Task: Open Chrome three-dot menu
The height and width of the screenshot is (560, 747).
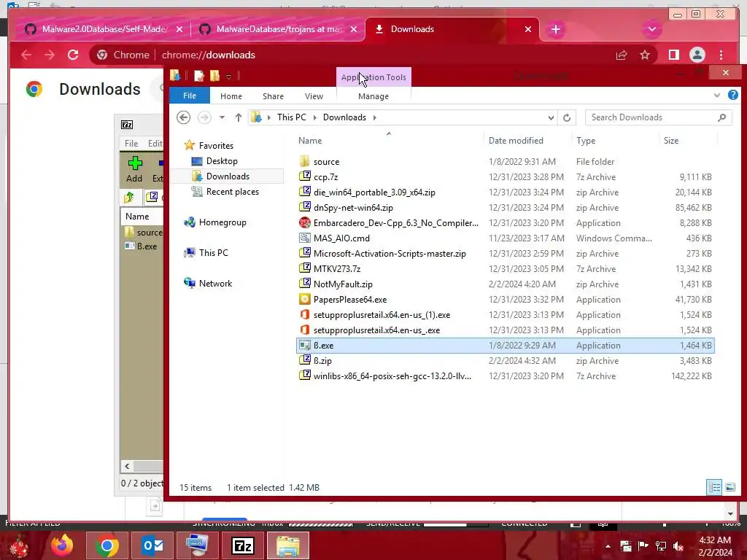Action: [x=721, y=55]
